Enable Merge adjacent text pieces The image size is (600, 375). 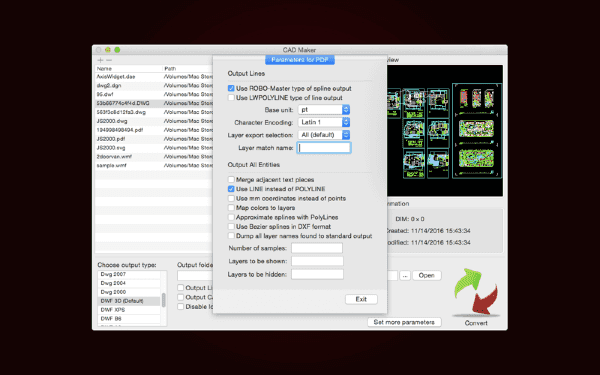tap(231, 179)
